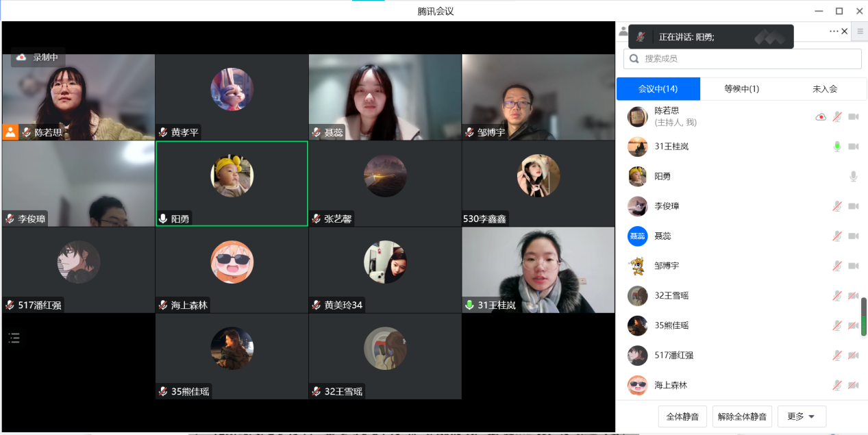Toggle the muted microphone for 邹博宇
Viewport: 868px width, 435px height.
[836, 266]
